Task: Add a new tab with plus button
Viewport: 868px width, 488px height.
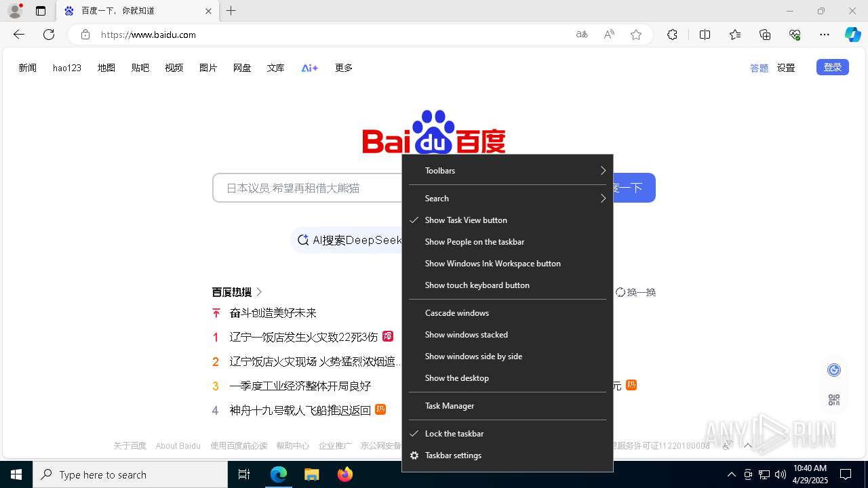Action: 231,11
